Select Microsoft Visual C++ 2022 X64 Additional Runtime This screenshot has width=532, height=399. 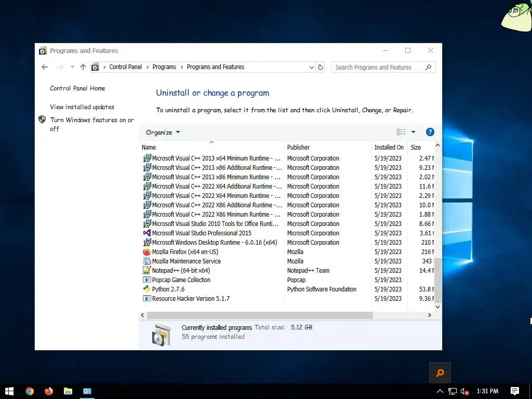217,187
